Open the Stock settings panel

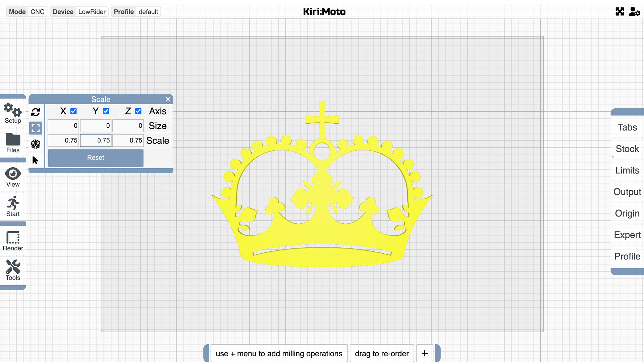point(627,149)
